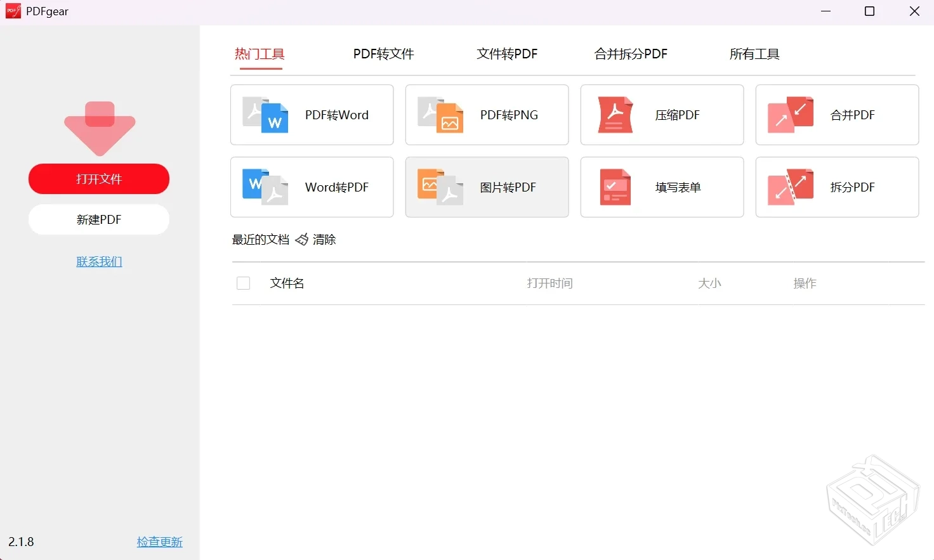The image size is (934, 560).
Task: Click the 清除 broom icon to clear recent documents
Action: coord(303,239)
